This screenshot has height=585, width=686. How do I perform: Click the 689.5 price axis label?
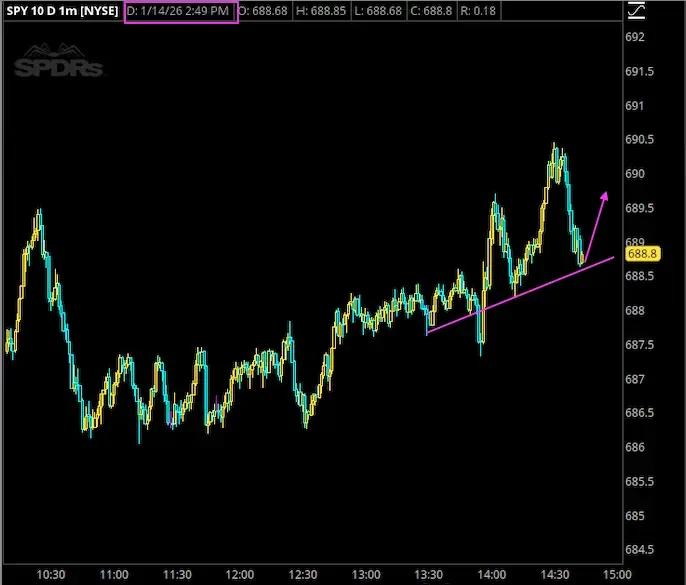tap(639, 208)
